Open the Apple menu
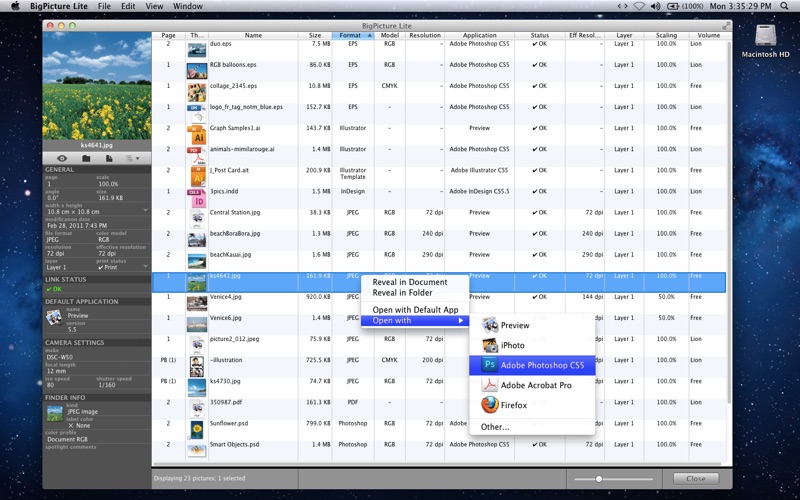 click(15, 6)
